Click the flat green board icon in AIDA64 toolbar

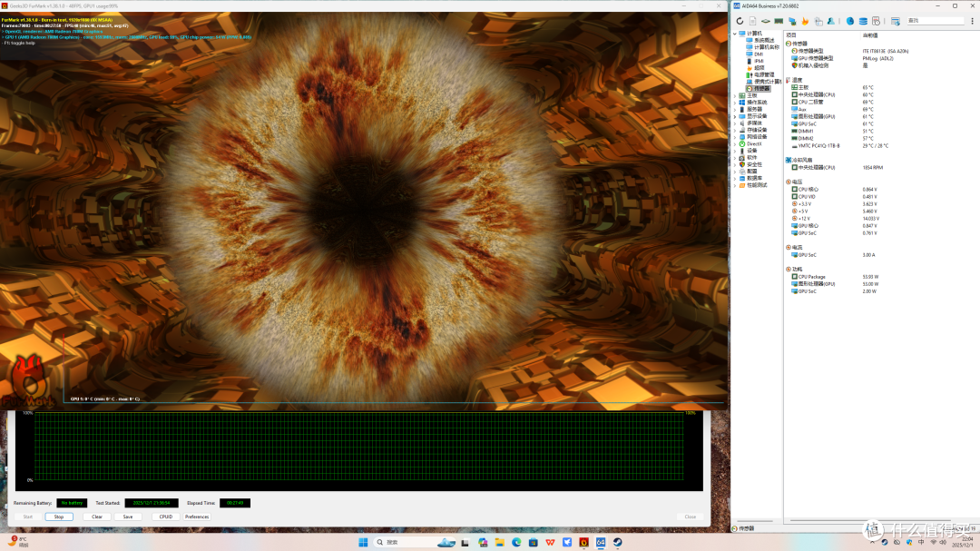point(766,21)
